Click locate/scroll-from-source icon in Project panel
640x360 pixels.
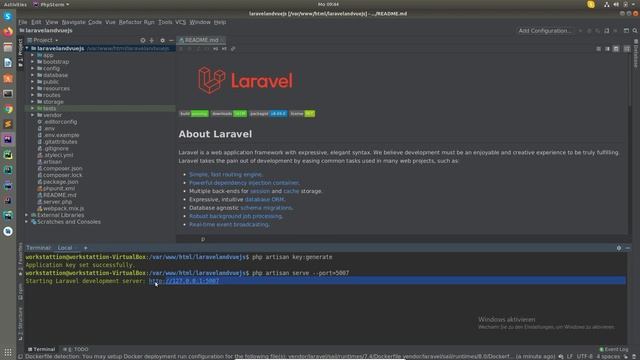pyautogui.click(x=143, y=40)
